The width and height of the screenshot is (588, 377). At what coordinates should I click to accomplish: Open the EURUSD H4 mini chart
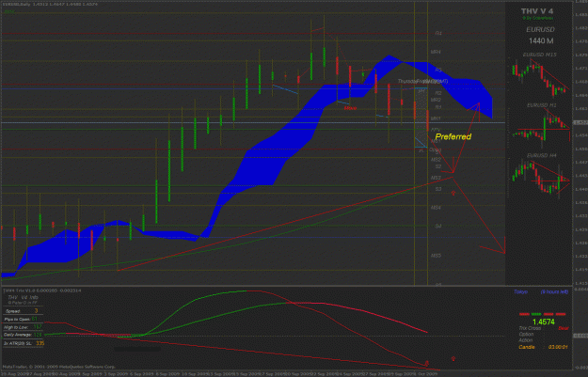point(540,178)
